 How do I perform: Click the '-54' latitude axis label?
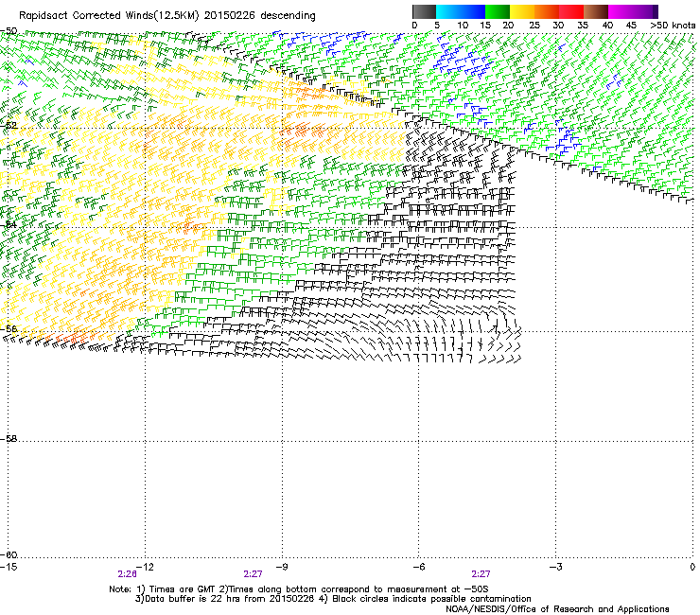click(9, 224)
